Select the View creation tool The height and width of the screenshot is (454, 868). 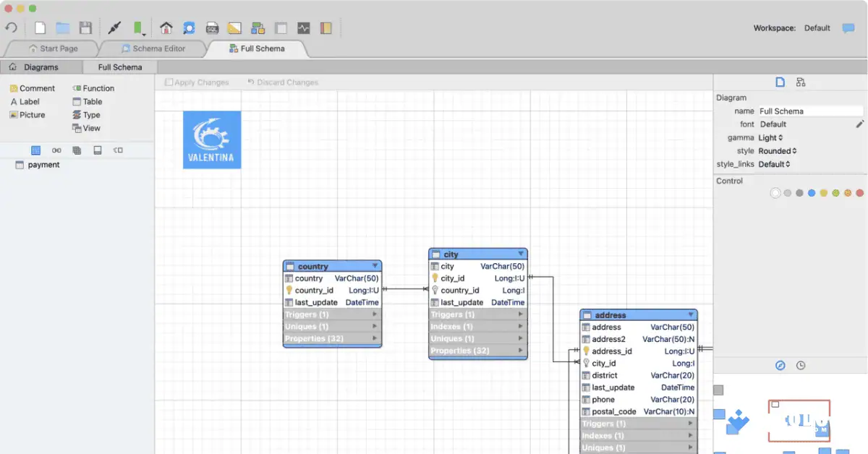coord(88,128)
